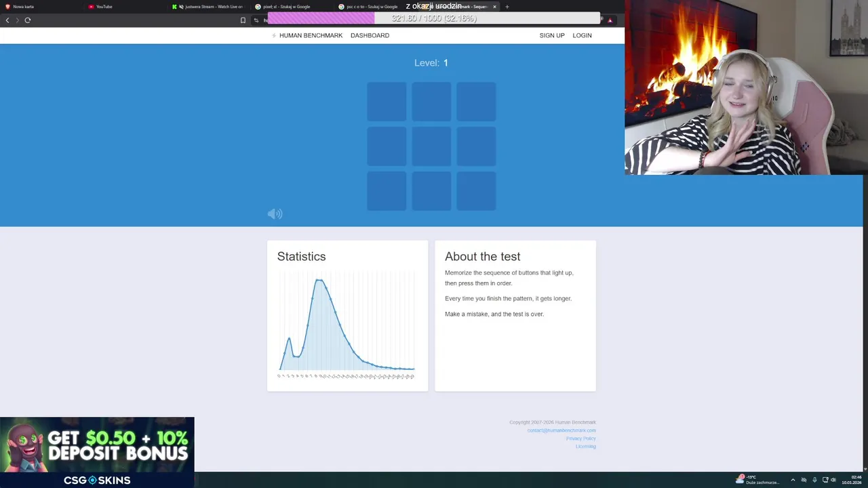Click the bottom-left square of the sequence grid
This screenshot has height=488, width=868.
click(x=387, y=191)
